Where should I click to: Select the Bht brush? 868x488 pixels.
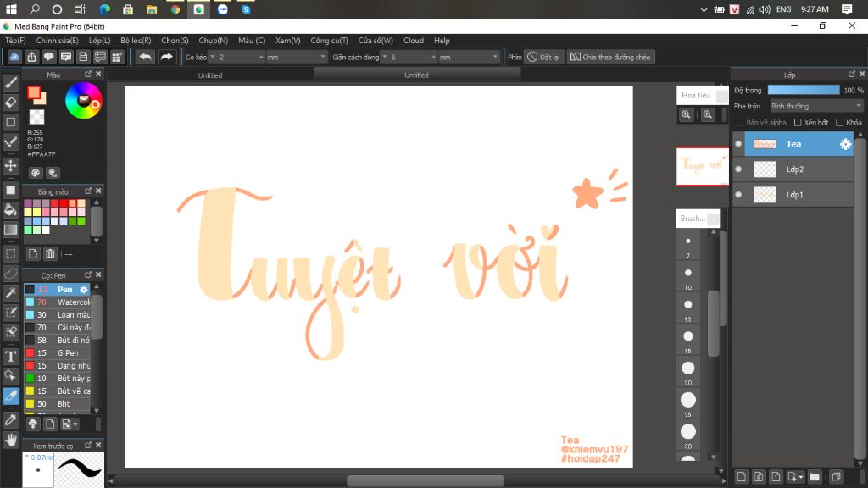tap(57, 404)
